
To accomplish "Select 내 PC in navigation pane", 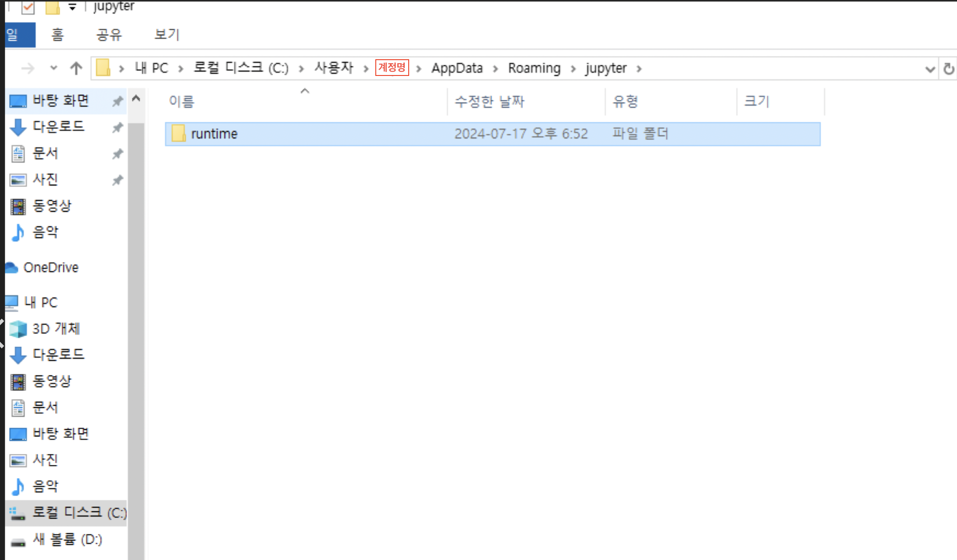I will coord(40,302).
